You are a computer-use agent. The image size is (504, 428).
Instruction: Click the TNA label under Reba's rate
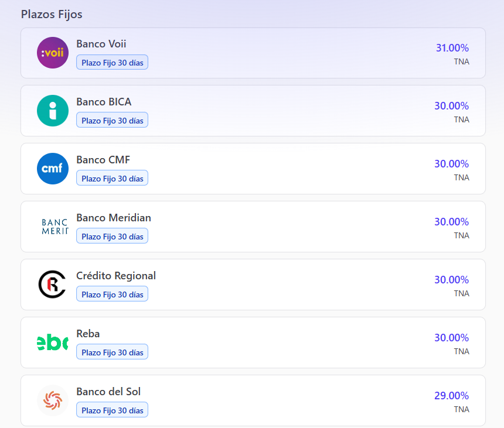(x=462, y=351)
